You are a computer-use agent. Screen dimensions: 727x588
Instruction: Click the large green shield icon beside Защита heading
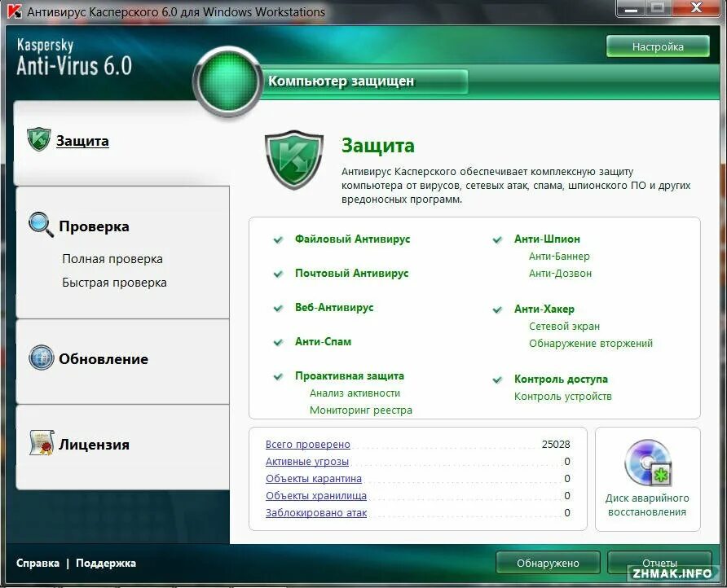pos(293,160)
